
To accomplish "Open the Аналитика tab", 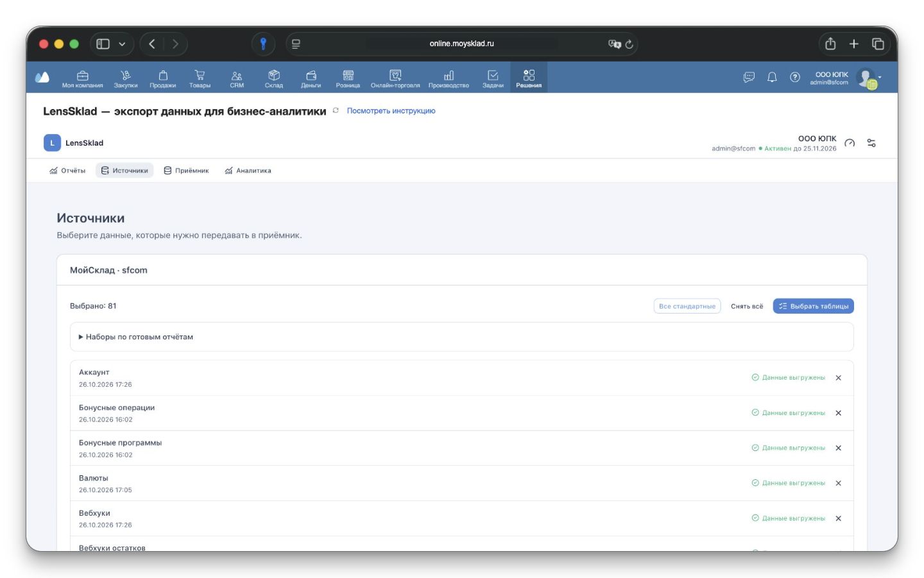I will [248, 171].
